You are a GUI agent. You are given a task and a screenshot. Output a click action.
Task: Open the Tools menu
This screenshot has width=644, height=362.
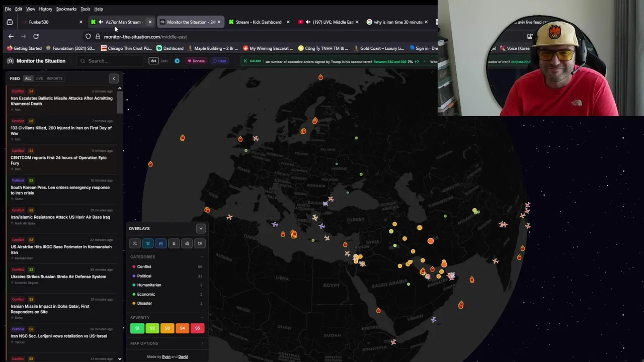(x=85, y=9)
